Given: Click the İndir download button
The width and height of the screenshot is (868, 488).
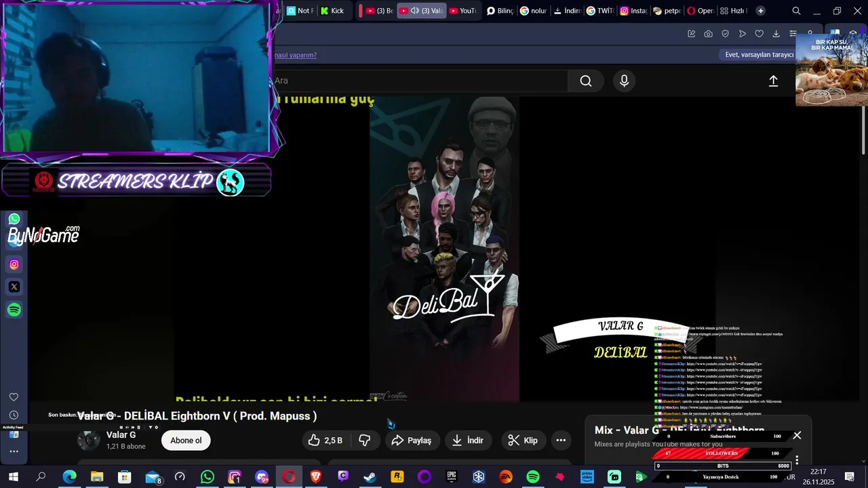Looking at the screenshot, I should 468,441.
